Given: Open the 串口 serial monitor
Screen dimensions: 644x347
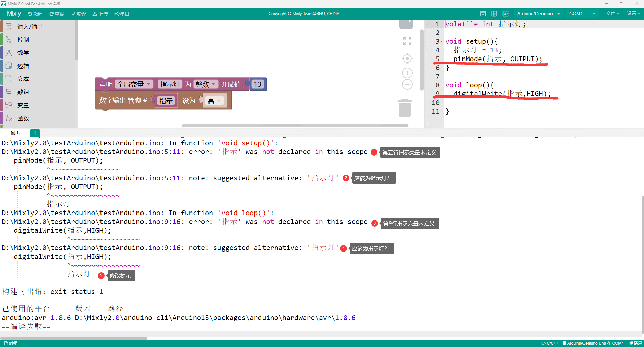Looking at the screenshot, I should pos(122,14).
